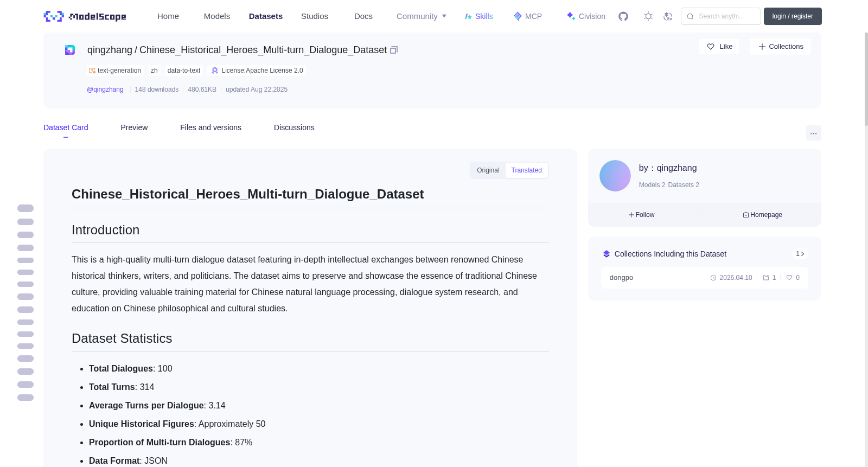
Task: Click the Unique Historical Figures entry
Action: [177, 424]
